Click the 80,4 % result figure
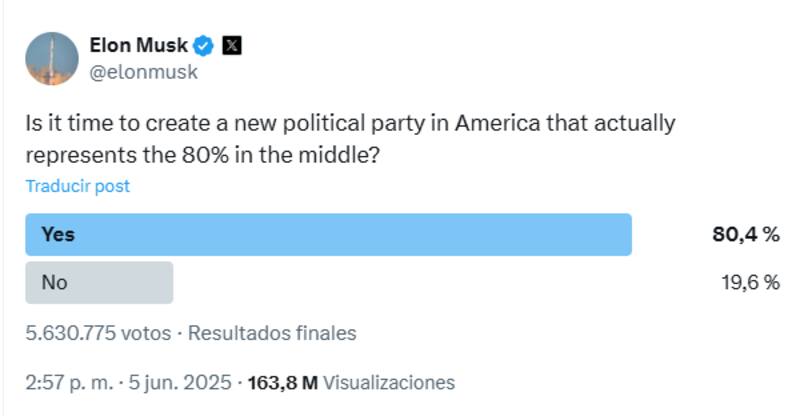Screen dimensions: 800x416 [745, 235]
